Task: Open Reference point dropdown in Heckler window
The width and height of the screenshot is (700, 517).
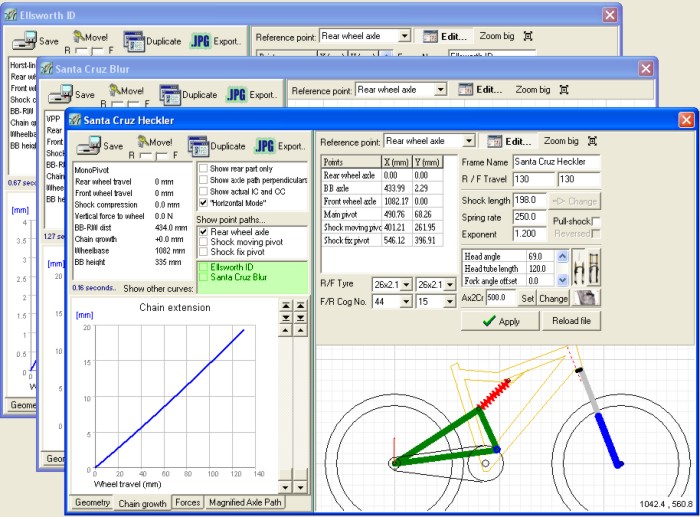Action: (468, 141)
